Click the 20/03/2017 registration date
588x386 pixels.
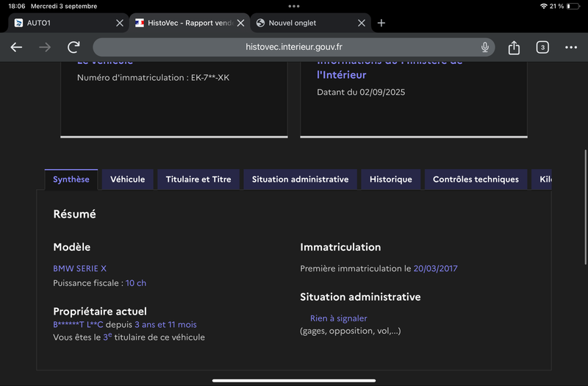tap(435, 268)
